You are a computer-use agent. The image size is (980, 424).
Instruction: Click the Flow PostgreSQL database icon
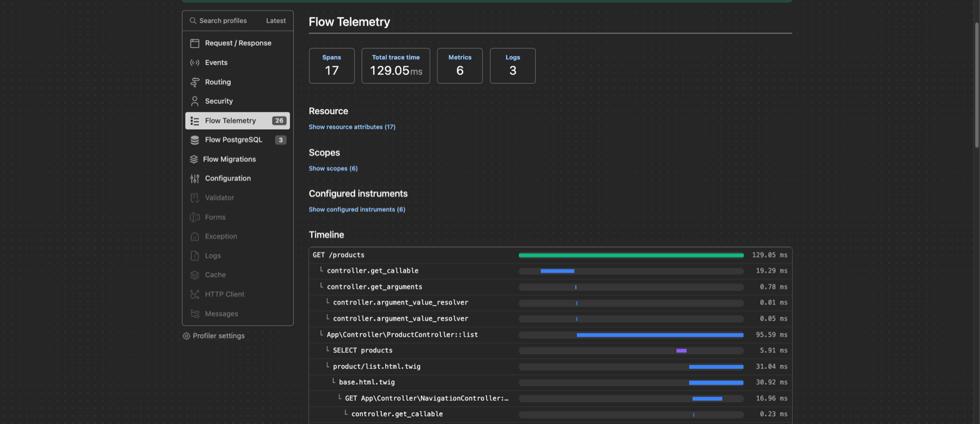pyautogui.click(x=195, y=140)
